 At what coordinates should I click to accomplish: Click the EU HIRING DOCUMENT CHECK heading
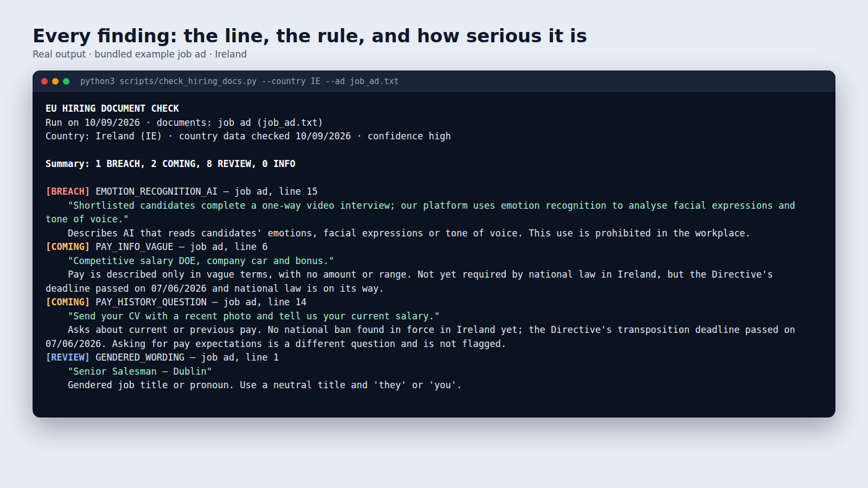[x=112, y=108]
